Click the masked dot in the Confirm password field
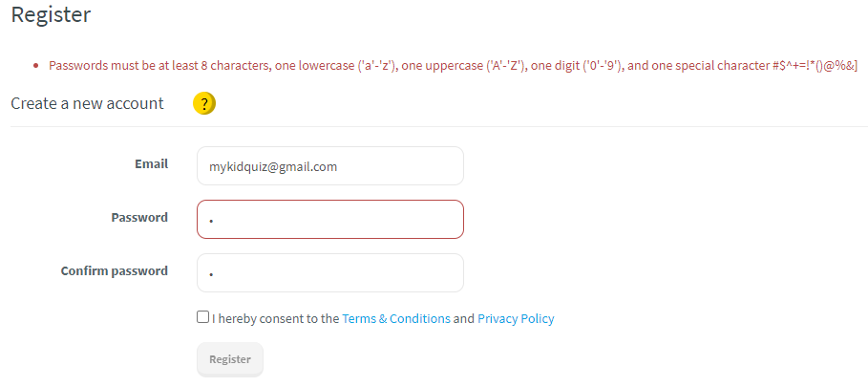The width and height of the screenshot is (868, 387). pos(210,275)
